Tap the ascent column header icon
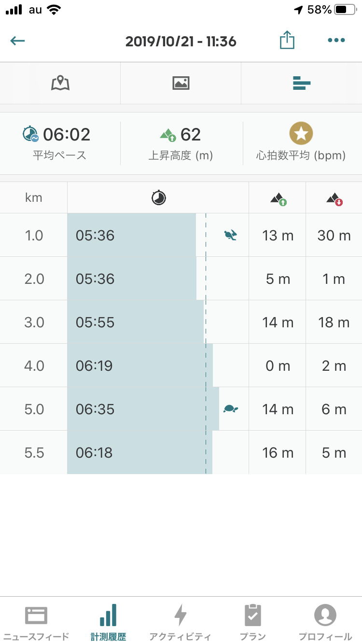 [x=278, y=198]
